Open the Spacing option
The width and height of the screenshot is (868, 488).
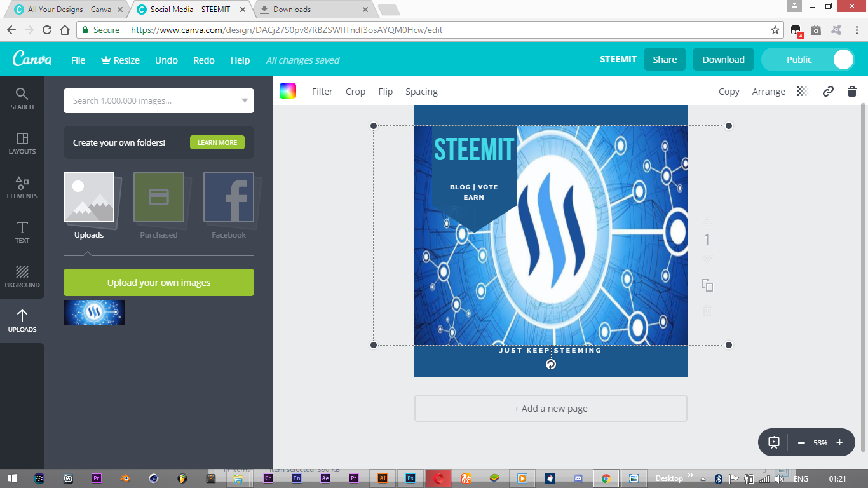click(422, 91)
